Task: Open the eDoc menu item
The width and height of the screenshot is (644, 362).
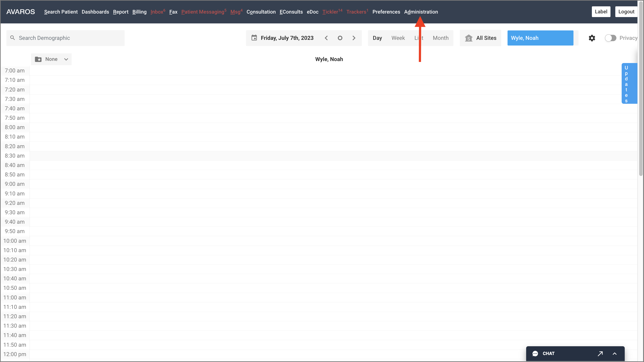Action: pos(313,12)
